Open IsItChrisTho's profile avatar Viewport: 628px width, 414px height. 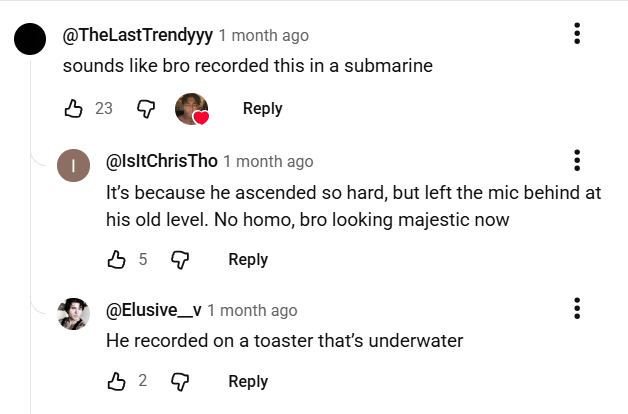pos(74,166)
